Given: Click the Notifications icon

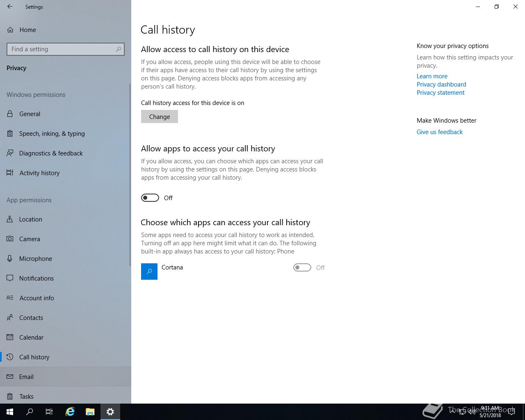Looking at the screenshot, I should (x=10, y=278).
